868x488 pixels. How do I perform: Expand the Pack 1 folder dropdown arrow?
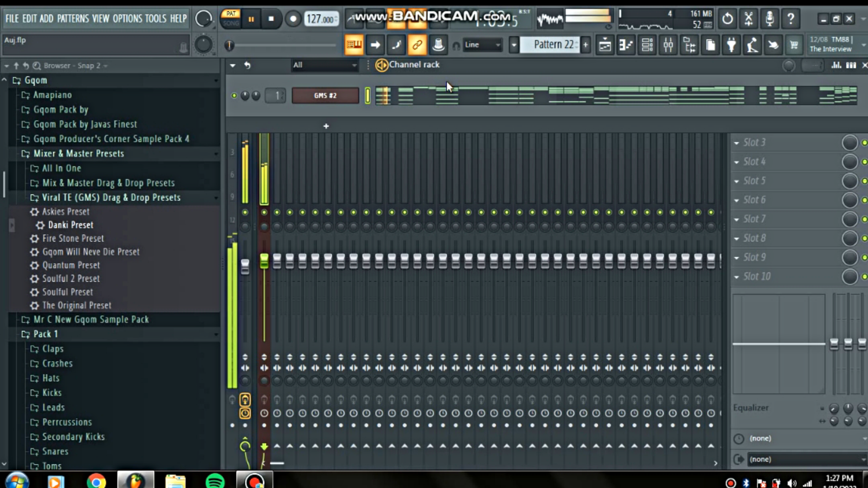point(216,334)
